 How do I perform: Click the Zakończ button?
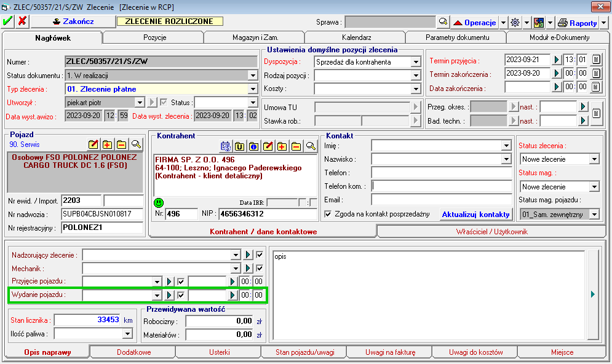pos(73,22)
